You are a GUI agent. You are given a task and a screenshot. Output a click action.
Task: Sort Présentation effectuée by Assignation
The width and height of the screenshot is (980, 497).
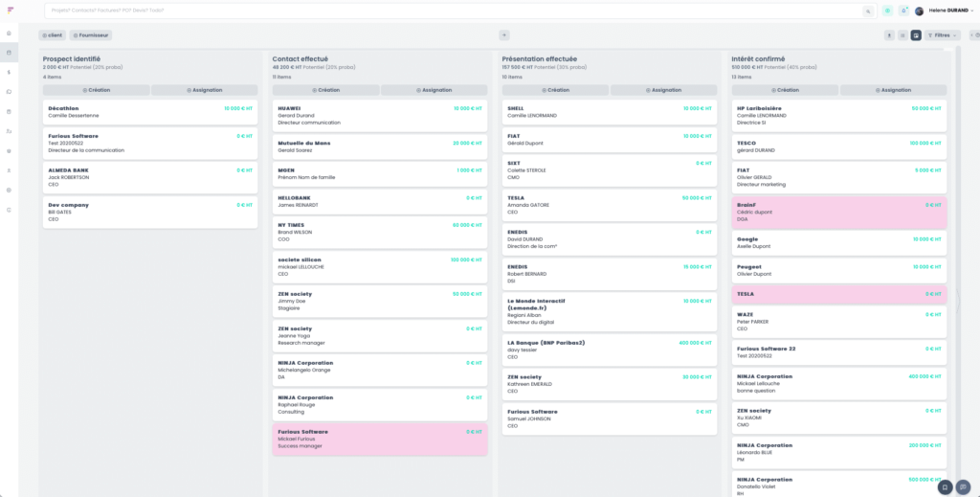pos(664,90)
